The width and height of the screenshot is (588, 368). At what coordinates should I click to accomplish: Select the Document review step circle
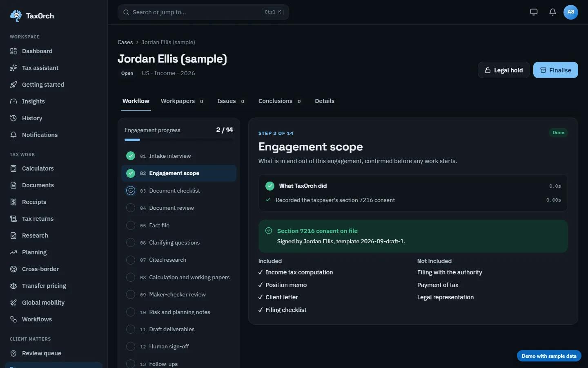pyautogui.click(x=131, y=208)
